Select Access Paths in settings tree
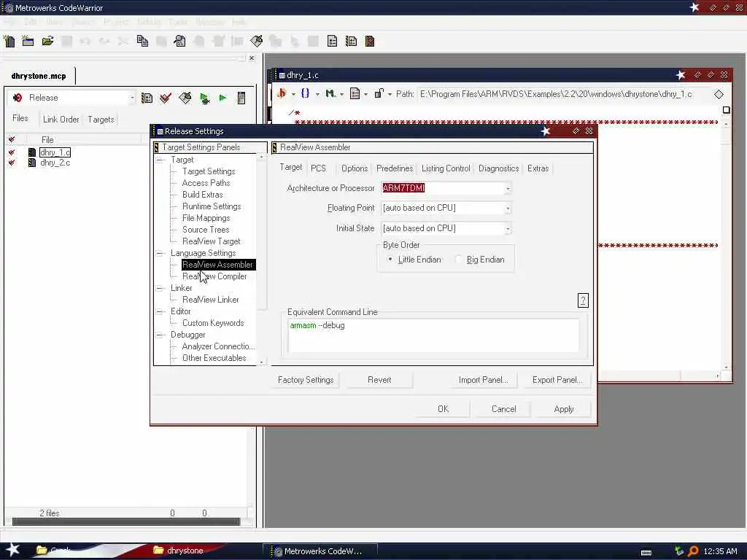 click(206, 183)
